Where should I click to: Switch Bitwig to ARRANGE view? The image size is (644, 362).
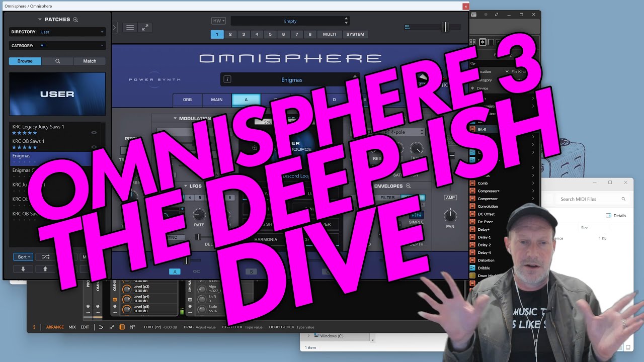tap(55, 327)
